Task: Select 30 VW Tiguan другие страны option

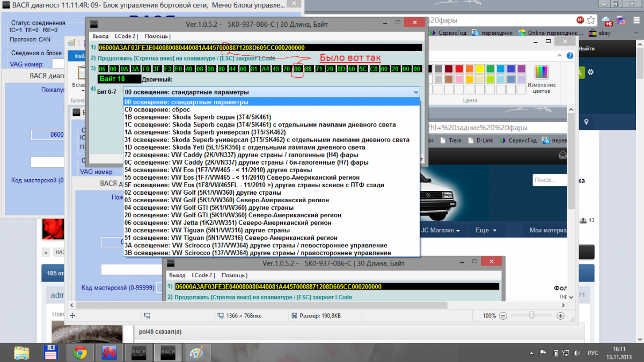Action: pyautogui.click(x=271, y=230)
